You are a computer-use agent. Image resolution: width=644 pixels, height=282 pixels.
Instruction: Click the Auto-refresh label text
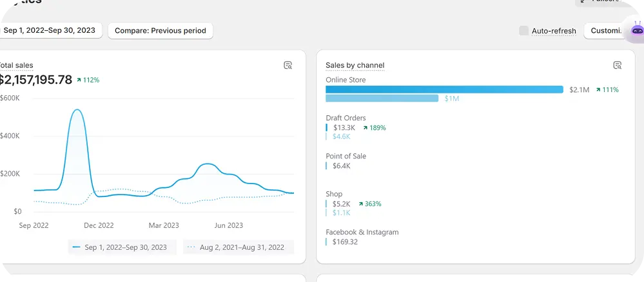click(554, 31)
